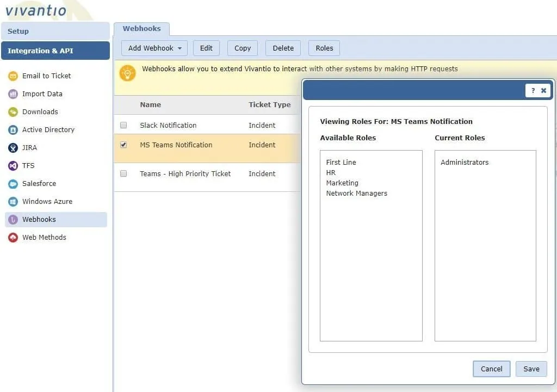Click the JIRA icon
The image size is (557, 392).
pyautogui.click(x=13, y=148)
